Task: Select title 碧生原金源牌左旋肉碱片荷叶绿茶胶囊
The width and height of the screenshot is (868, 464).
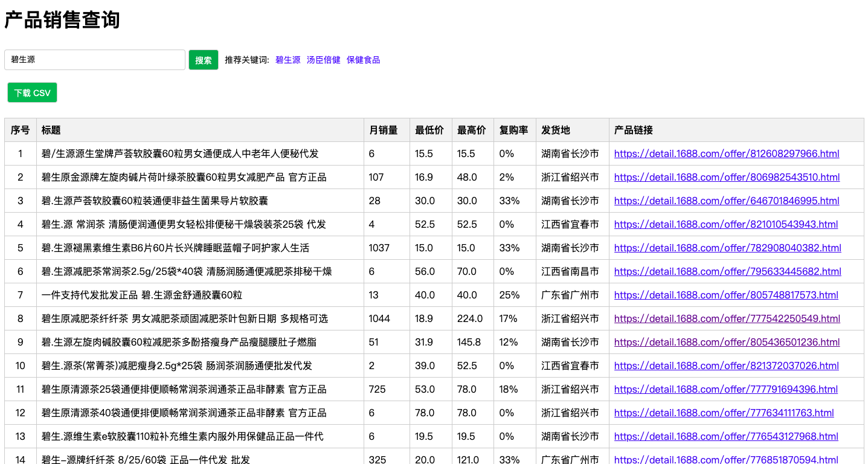Action: click(x=184, y=177)
